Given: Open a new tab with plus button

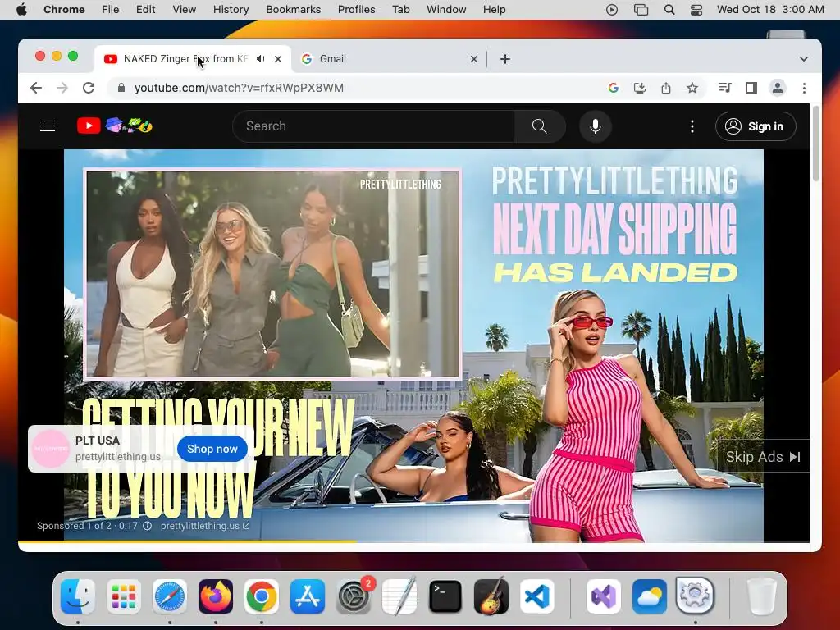Looking at the screenshot, I should [505, 59].
